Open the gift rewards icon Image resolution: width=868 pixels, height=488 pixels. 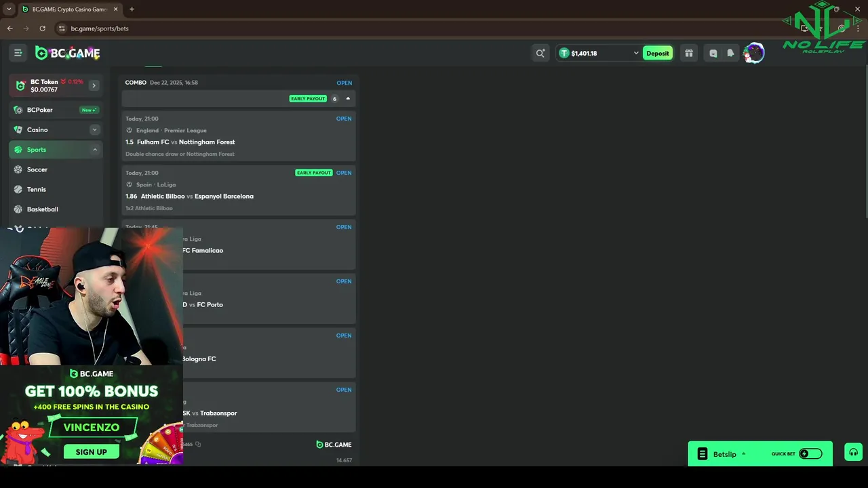click(689, 53)
